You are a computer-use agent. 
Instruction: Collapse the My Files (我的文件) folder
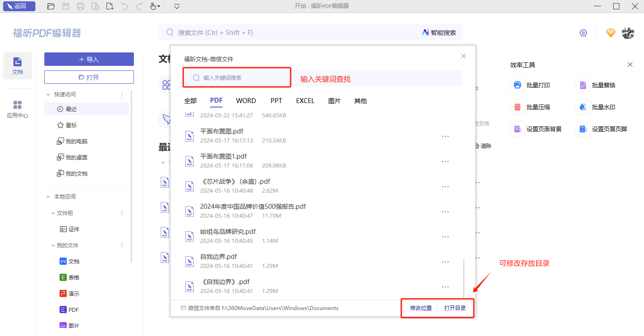point(53,246)
